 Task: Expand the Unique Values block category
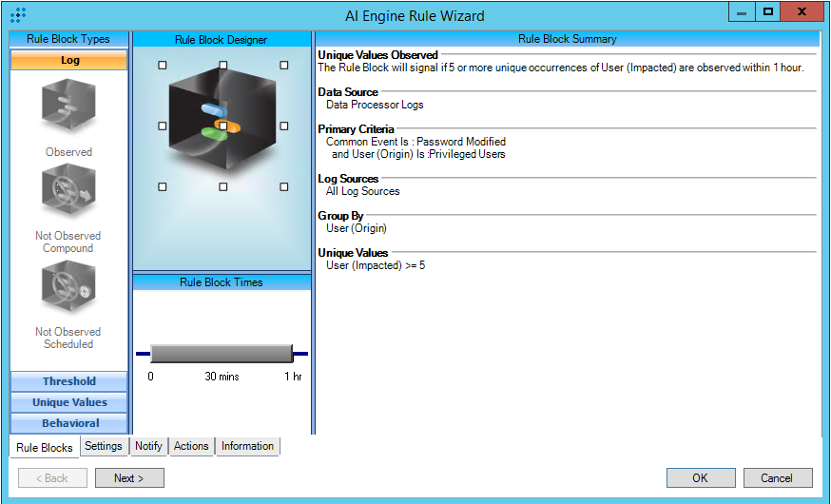pos(68,402)
